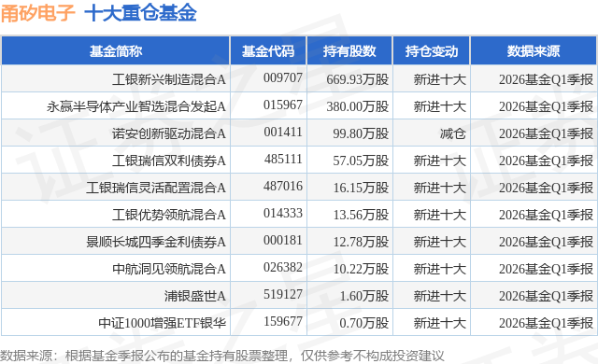Select the 数据来源 column header
Viewport: 598px width, 364px height.
tap(534, 51)
